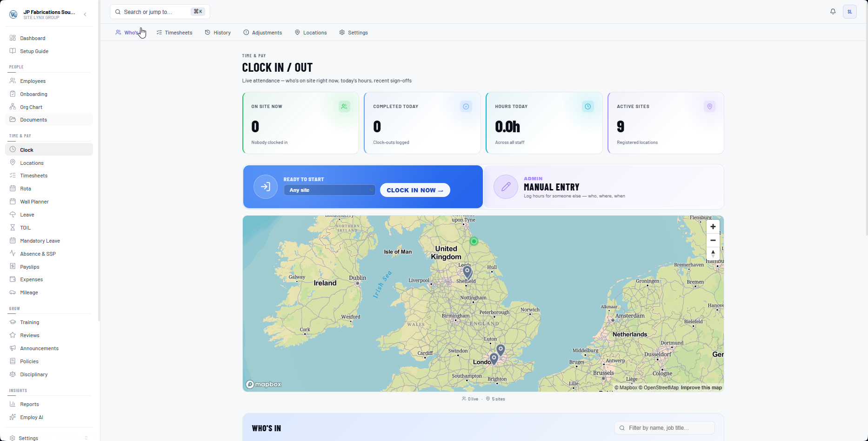Open Documents in the sidebar
868x441 pixels.
coord(49,120)
